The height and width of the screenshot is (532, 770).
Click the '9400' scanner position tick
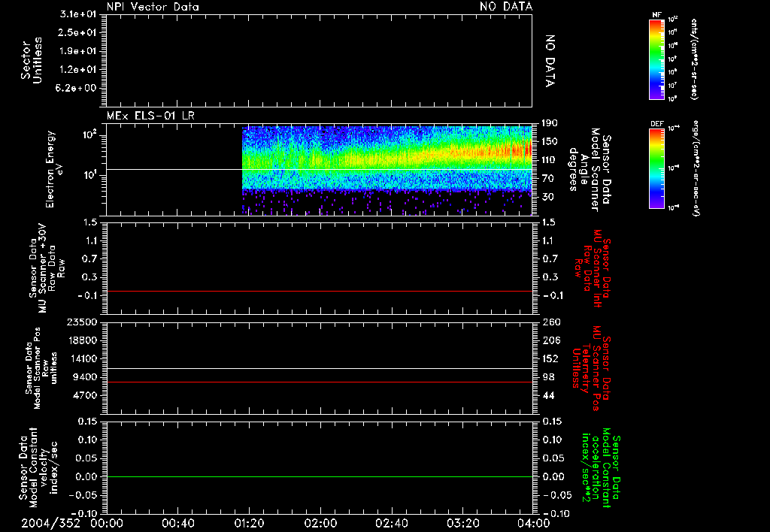pyautogui.click(x=85, y=377)
